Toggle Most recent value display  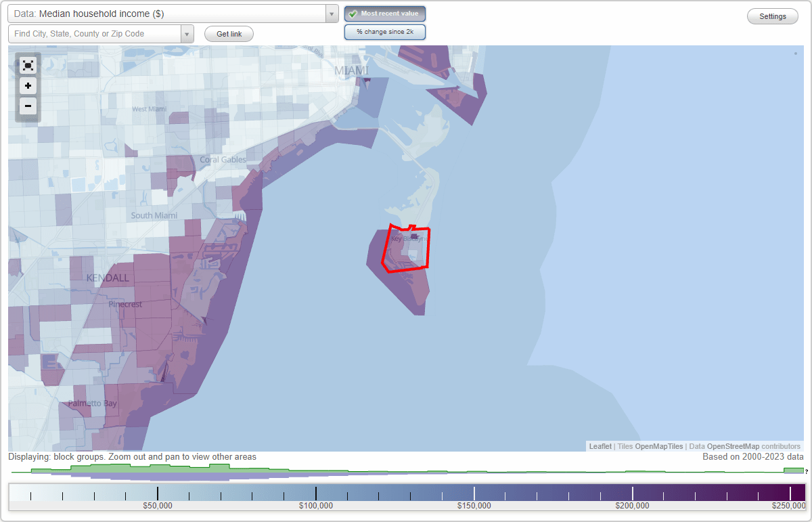[x=384, y=14]
